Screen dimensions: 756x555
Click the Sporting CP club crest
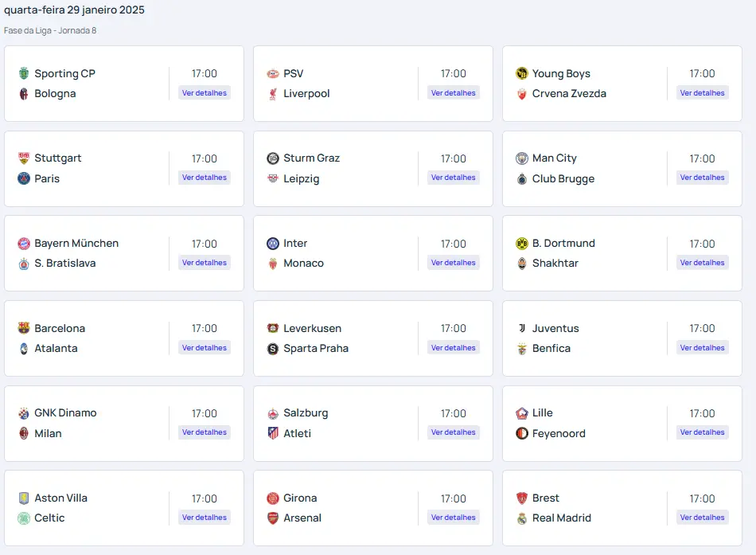(24, 73)
